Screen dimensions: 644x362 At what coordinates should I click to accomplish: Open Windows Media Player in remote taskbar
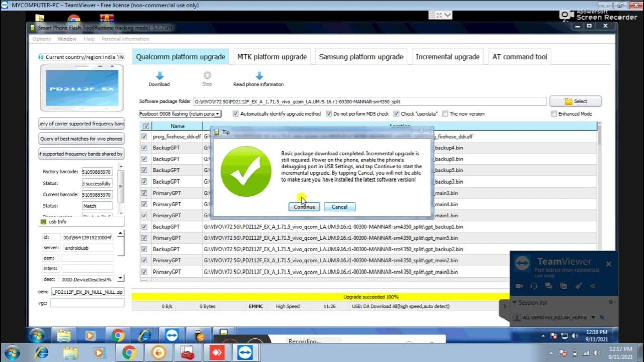90,335
